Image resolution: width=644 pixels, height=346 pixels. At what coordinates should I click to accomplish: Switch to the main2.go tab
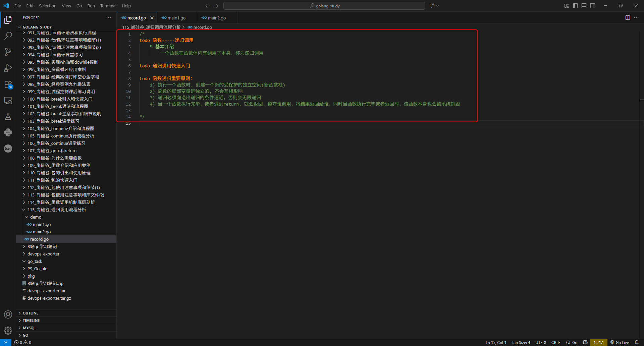[217, 18]
